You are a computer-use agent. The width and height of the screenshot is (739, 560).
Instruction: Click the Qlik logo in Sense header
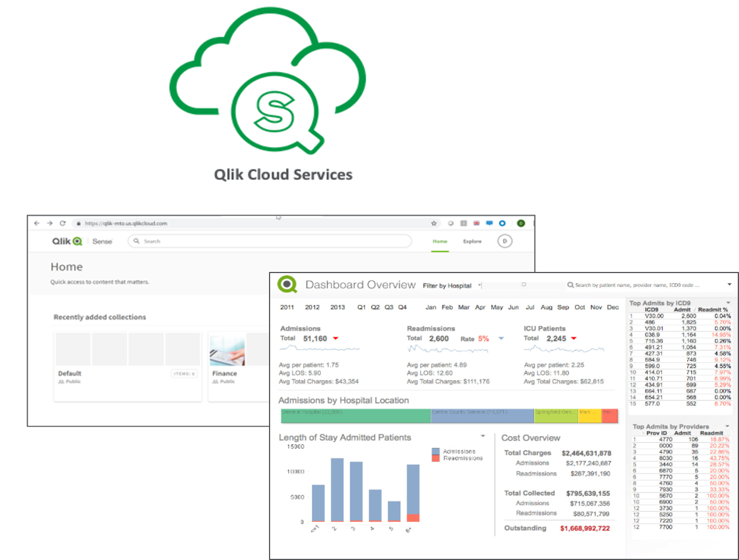point(67,241)
